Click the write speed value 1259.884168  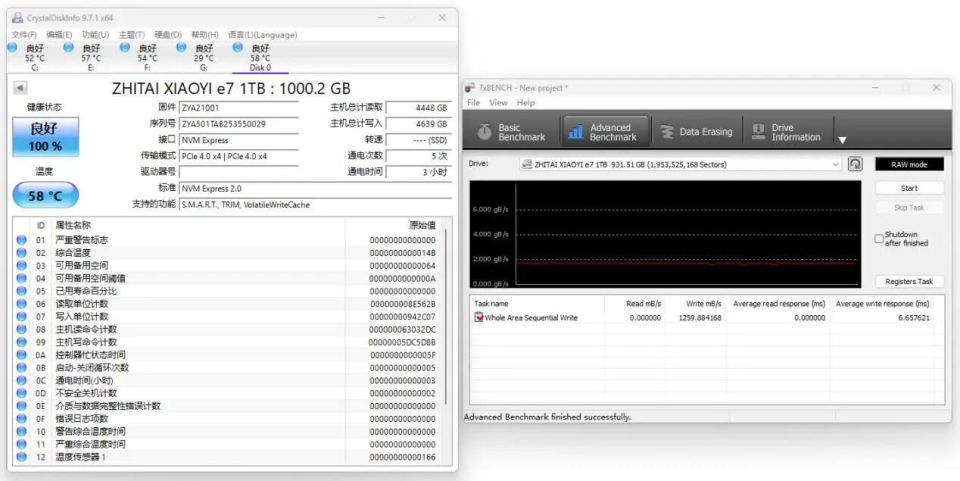click(700, 318)
